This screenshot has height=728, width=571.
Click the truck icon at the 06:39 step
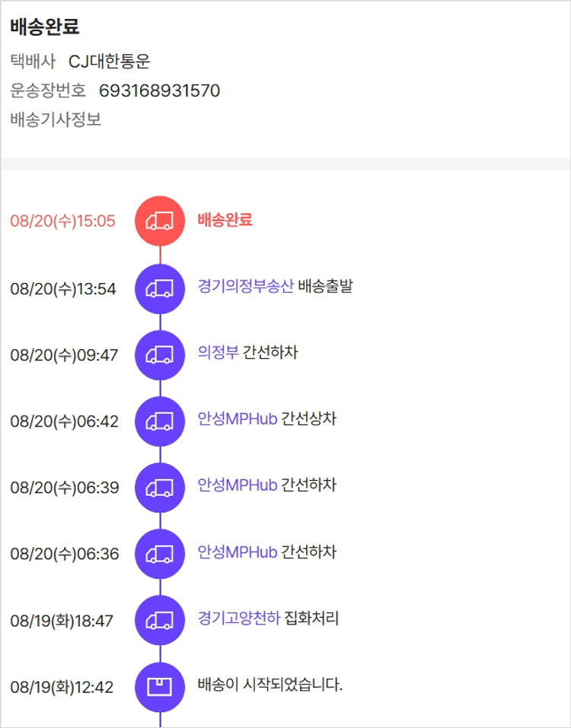pyautogui.click(x=160, y=487)
